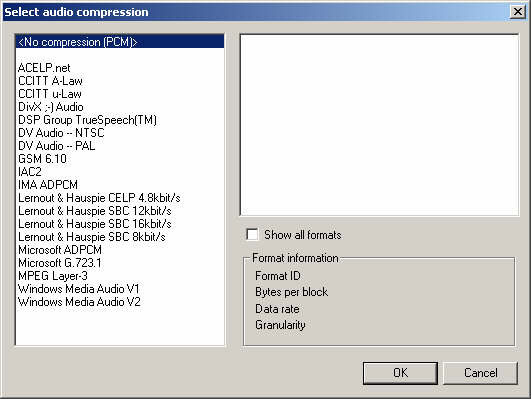Choose CCITT u-Law codec
This screenshot has height=399, width=531.
point(120,94)
